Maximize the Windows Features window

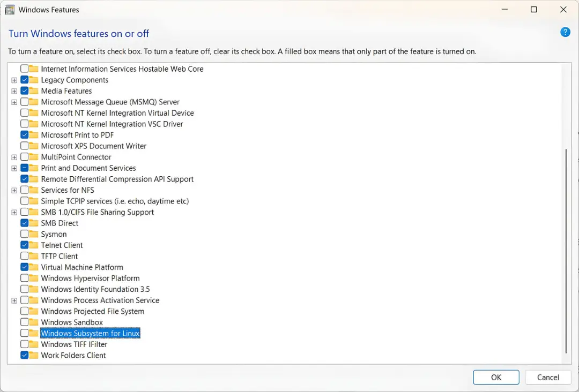coord(533,10)
